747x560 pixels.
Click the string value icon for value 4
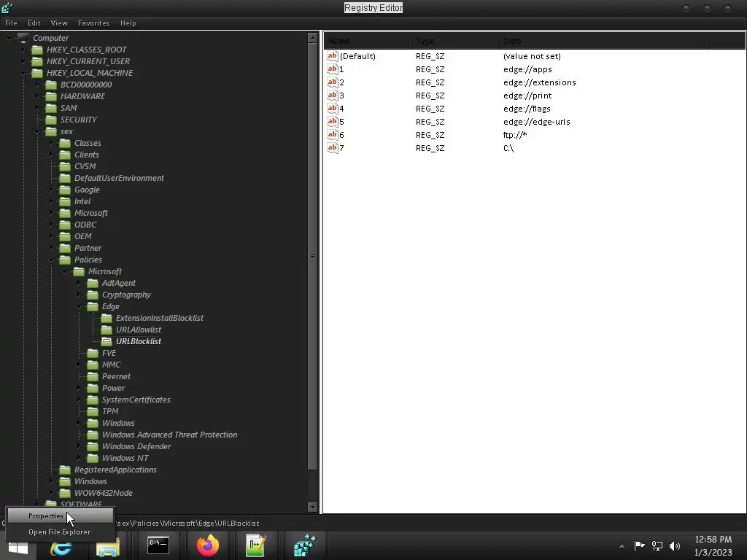[x=333, y=109]
